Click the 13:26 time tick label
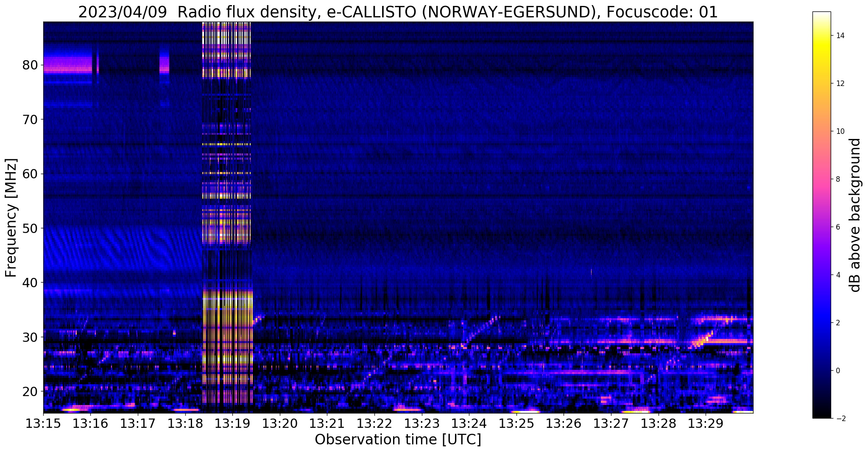This screenshot has width=868, height=452. pyautogui.click(x=564, y=423)
